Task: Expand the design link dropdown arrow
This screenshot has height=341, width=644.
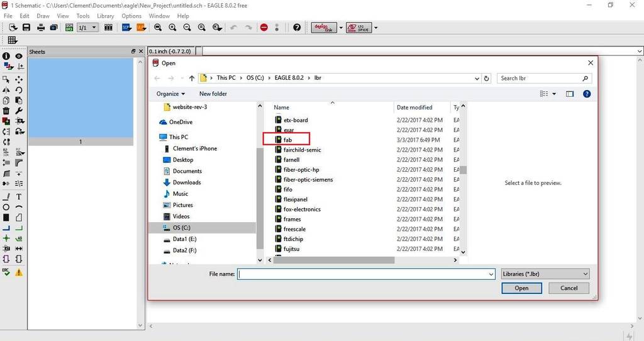Action: click(341, 28)
